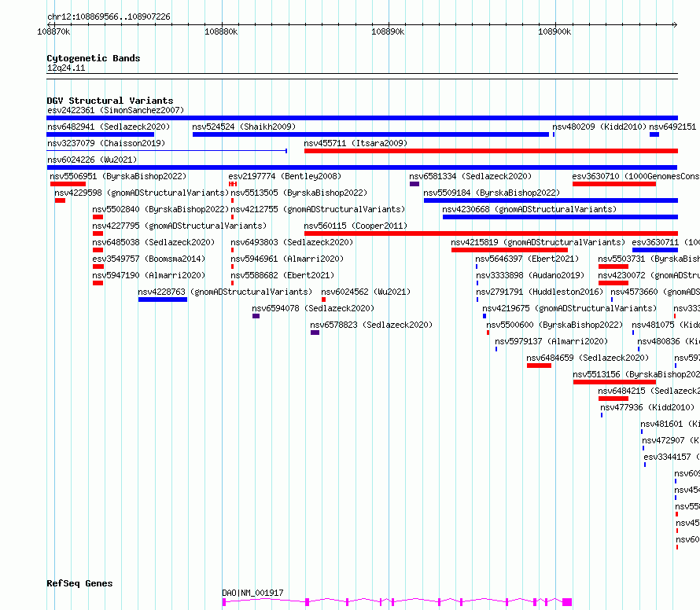Click nsv6485038 (Sedlazeck2020) label
The height and width of the screenshot is (610, 700).
pyautogui.click(x=153, y=242)
